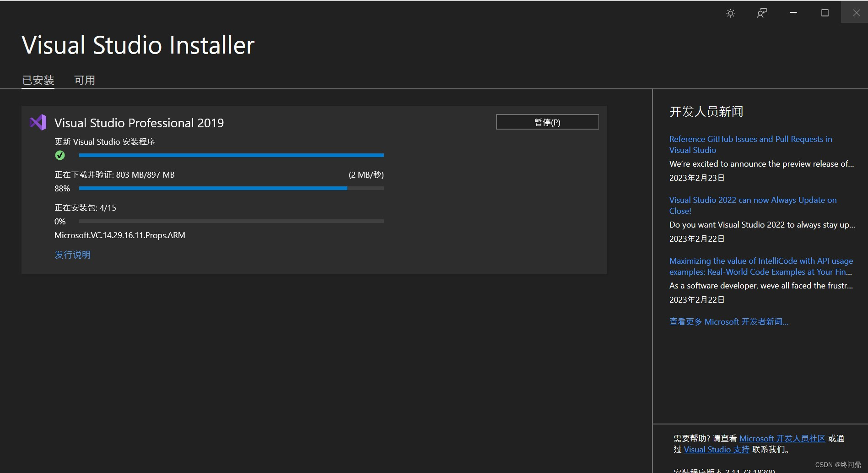Click 更新 Visual Studio 安装程序 label
The height and width of the screenshot is (473, 868).
point(105,141)
